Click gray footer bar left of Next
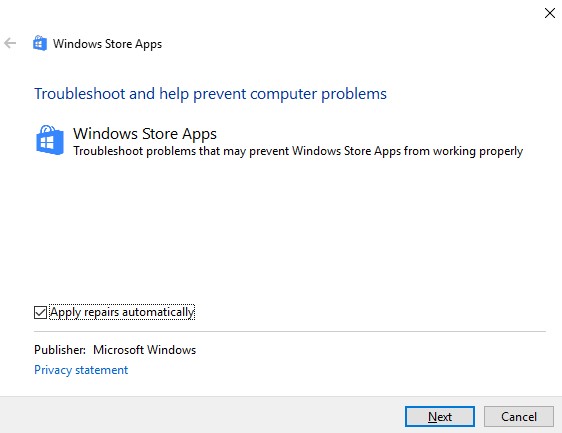This screenshot has width=562, height=433. point(201,415)
